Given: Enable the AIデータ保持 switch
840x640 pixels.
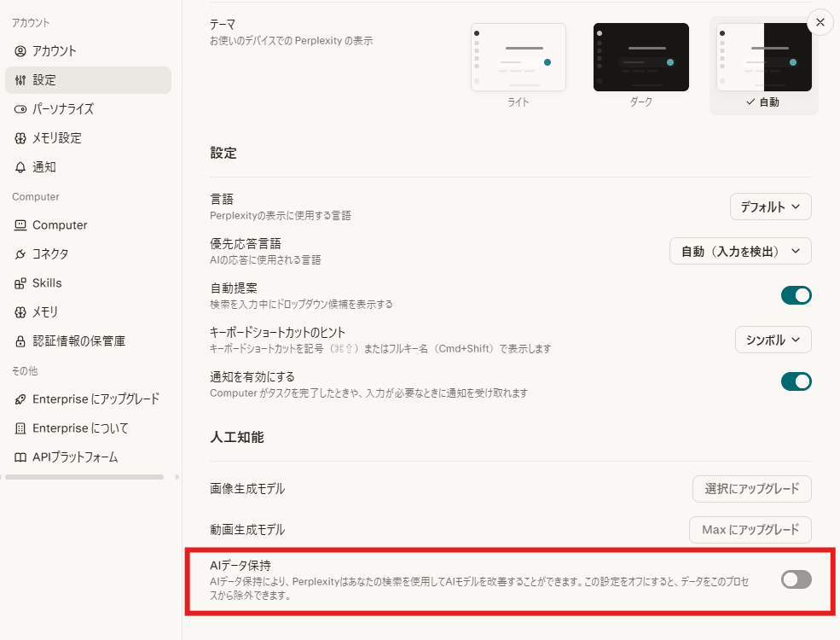Looking at the screenshot, I should click(796, 579).
